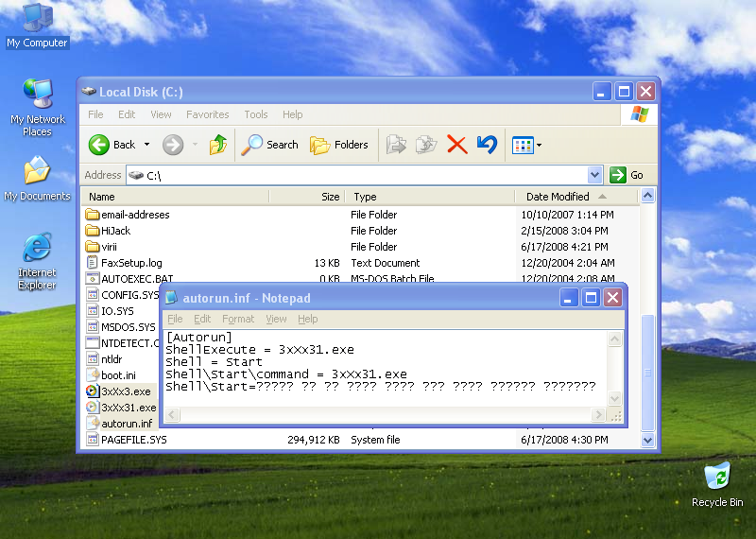
Task: Select the Recycle Bin desktop icon
Action: 717,485
